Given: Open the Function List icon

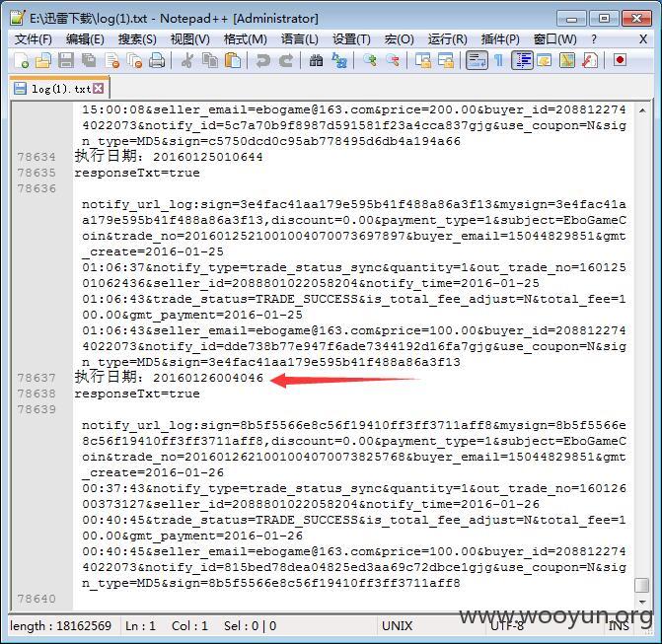Looking at the screenshot, I should tap(590, 61).
